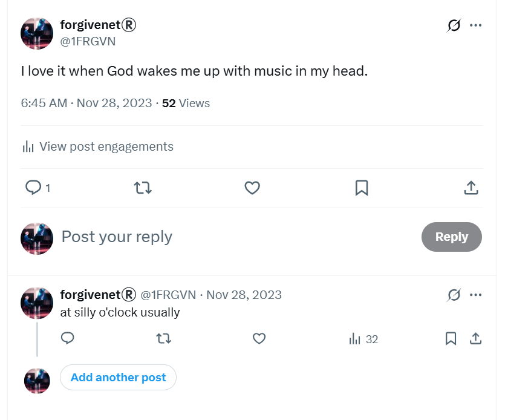
Task: Repost the main post
Action: tap(143, 188)
